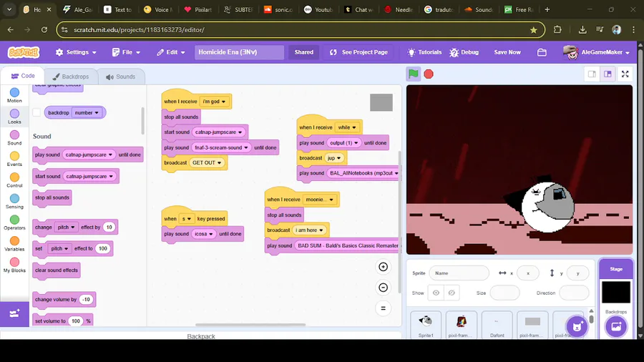Open AleGameMaker account dropdown

[597, 52]
